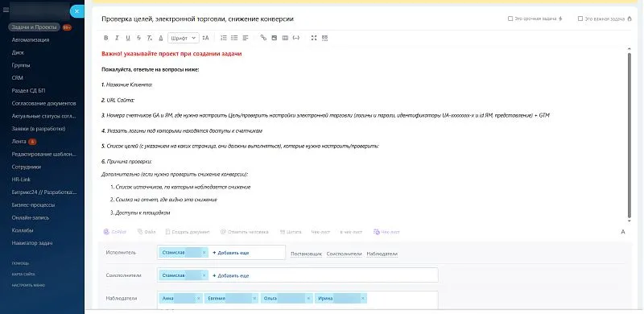Insert quote via Цитата button

291,232
